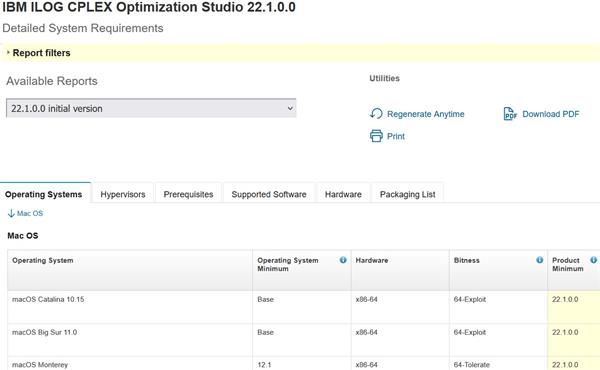The height and width of the screenshot is (370, 600).
Task: Open the Prerequisites tab
Action: [188, 194]
